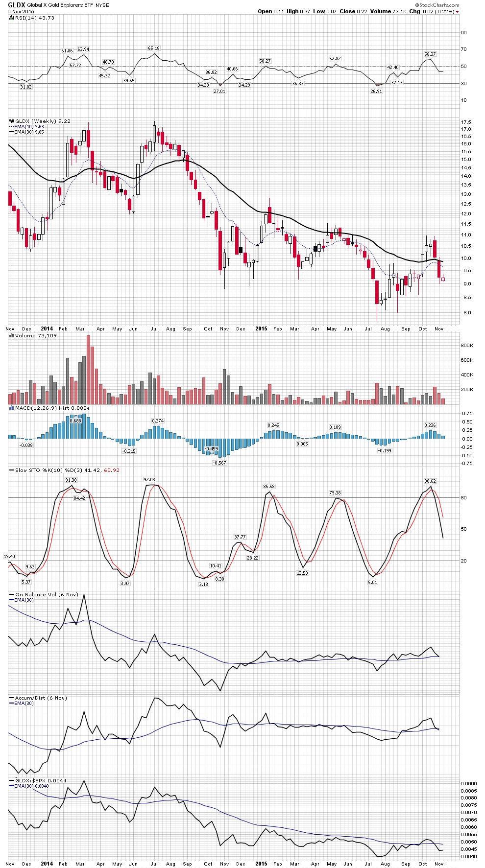Click the RSI low value 26.91
This screenshot has height=868, width=485.
(x=376, y=92)
